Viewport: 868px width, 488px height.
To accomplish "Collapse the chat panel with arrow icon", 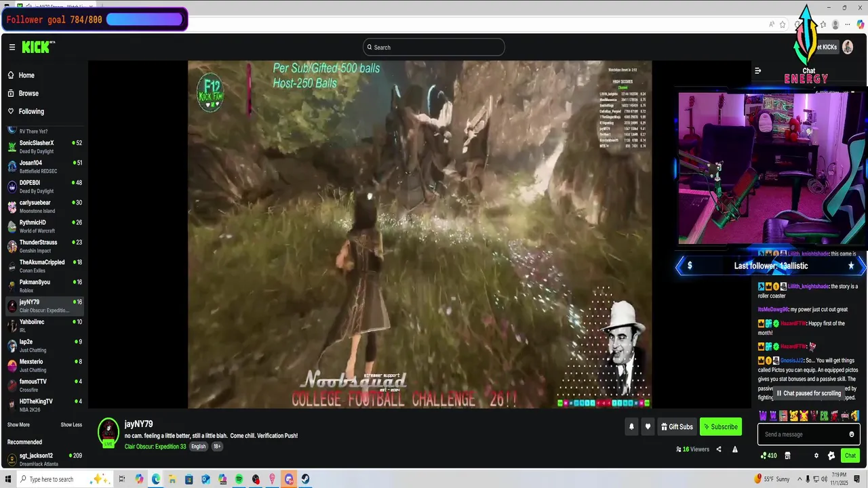I will click(x=757, y=70).
